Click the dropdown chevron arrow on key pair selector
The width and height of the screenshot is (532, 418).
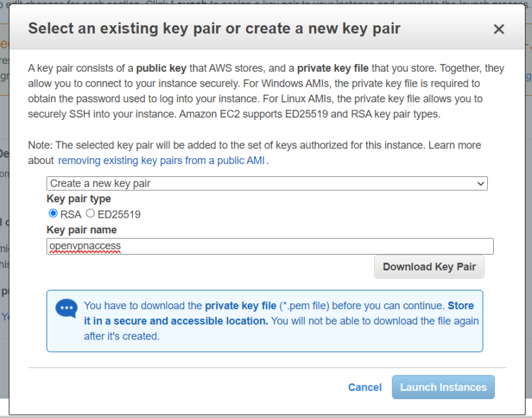481,183
